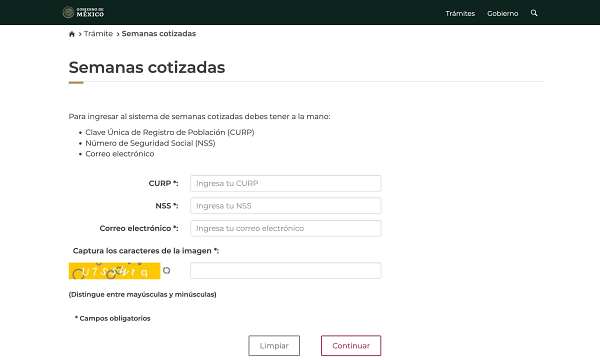
Task: Click the yellow captcha image
Action: pos(114,270)
